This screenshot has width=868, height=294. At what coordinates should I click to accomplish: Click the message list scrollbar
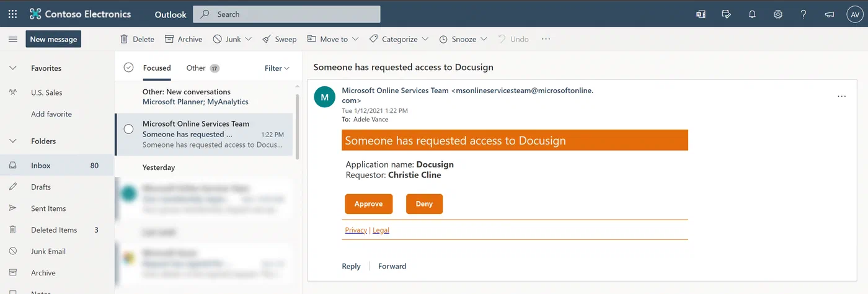point(297,126)
